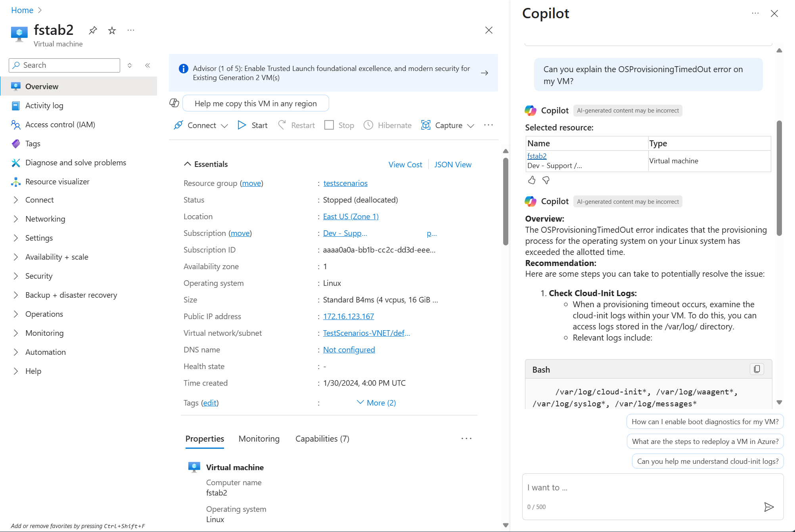Collapse the left navigation menu
Image resolution: width=795 pixels, height=532 pixels.
pos(148,65)
